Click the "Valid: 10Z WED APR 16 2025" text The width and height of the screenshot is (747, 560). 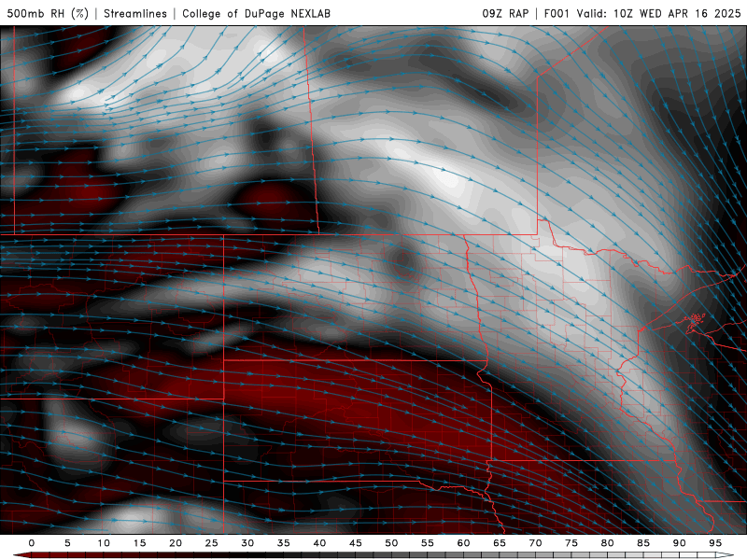point(659,13)
